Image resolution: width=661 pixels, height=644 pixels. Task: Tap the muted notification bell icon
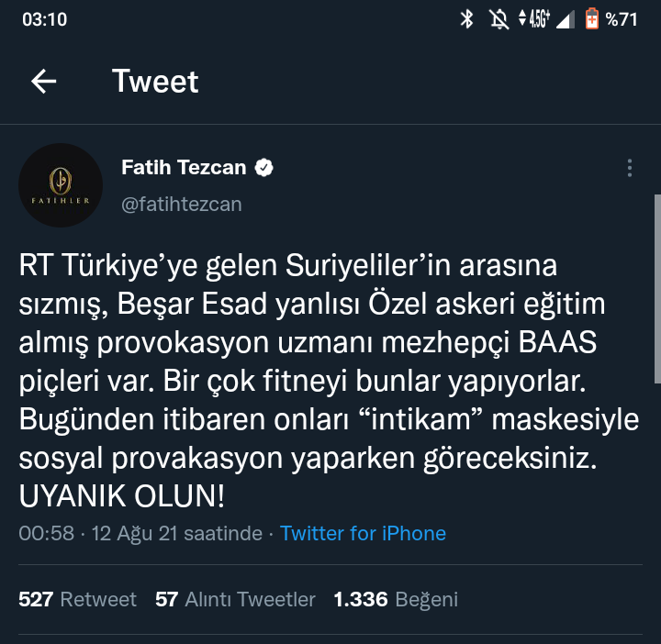499,19
